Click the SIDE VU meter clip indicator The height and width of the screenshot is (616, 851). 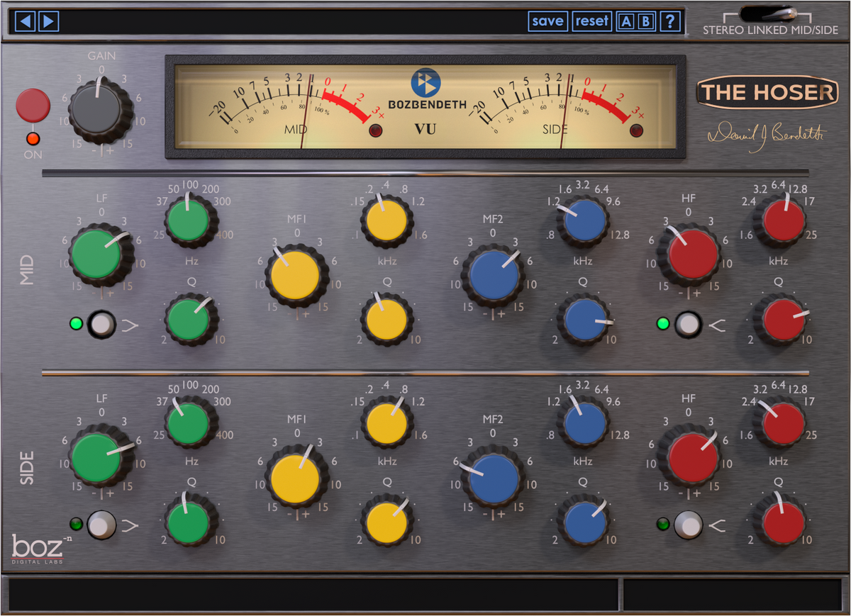[x=636, y=130]
